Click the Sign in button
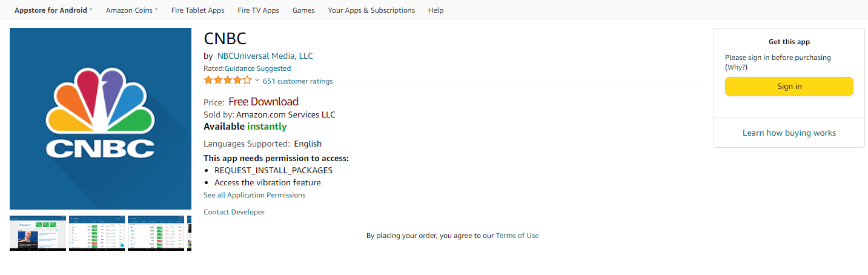 coord(789,87)
